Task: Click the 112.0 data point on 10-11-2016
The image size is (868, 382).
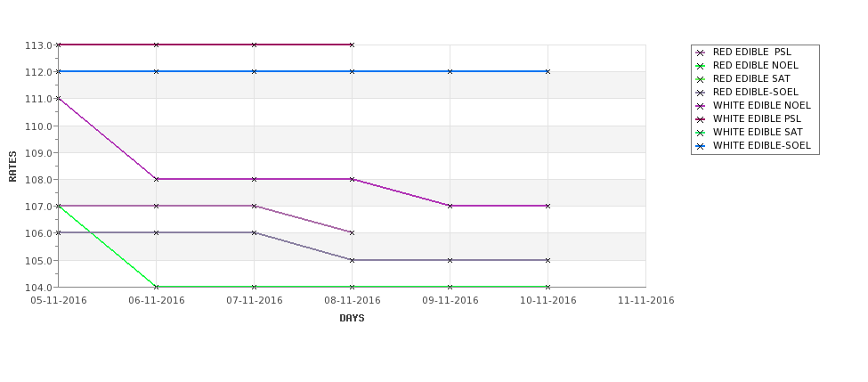Action: click(548, 71)
